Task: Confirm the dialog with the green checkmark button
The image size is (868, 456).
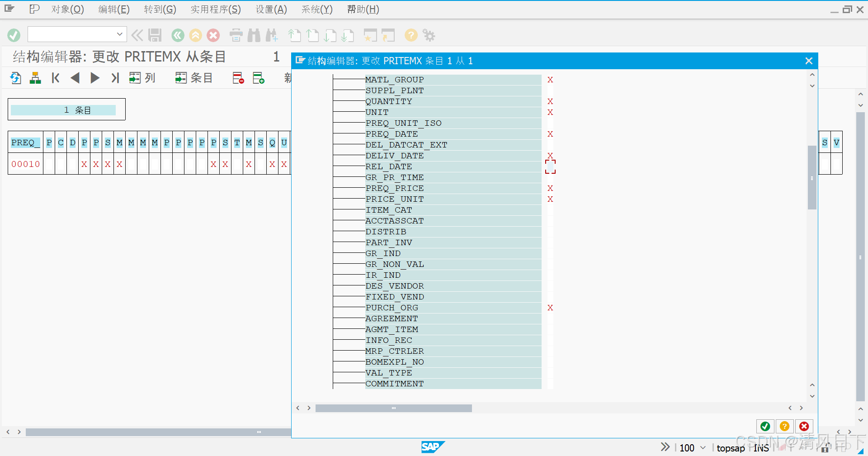Action: coord(765,426)
